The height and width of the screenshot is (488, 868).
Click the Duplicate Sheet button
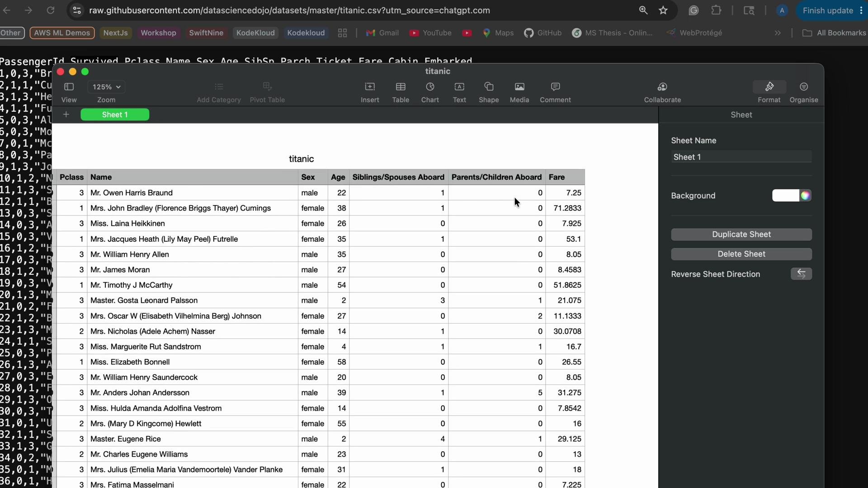pos(741,235)
